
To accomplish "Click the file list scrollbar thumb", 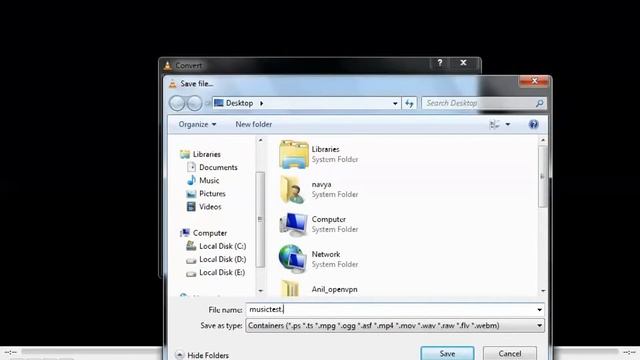I will click(542, 177).
